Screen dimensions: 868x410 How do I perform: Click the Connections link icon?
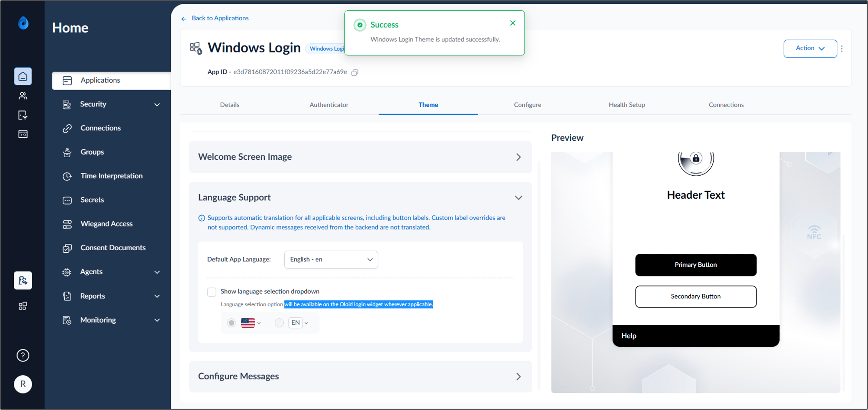tap(67, 128)
